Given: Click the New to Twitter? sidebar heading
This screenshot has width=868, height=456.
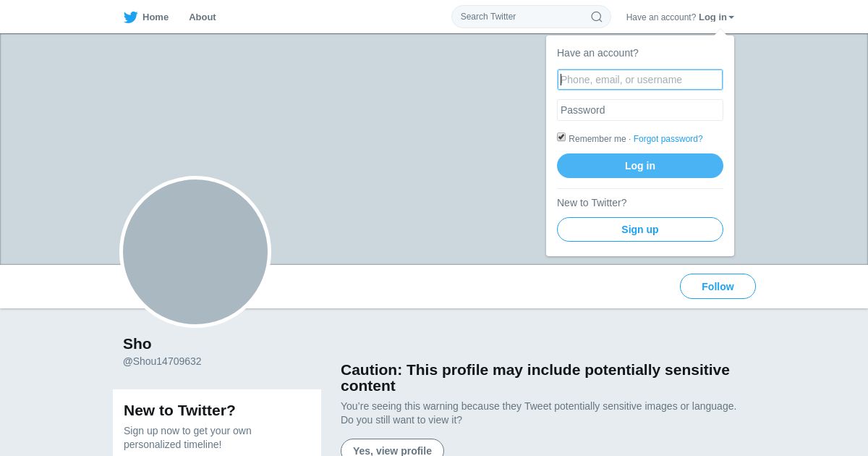Looking at the screenshot, I should tap(179, 410).
